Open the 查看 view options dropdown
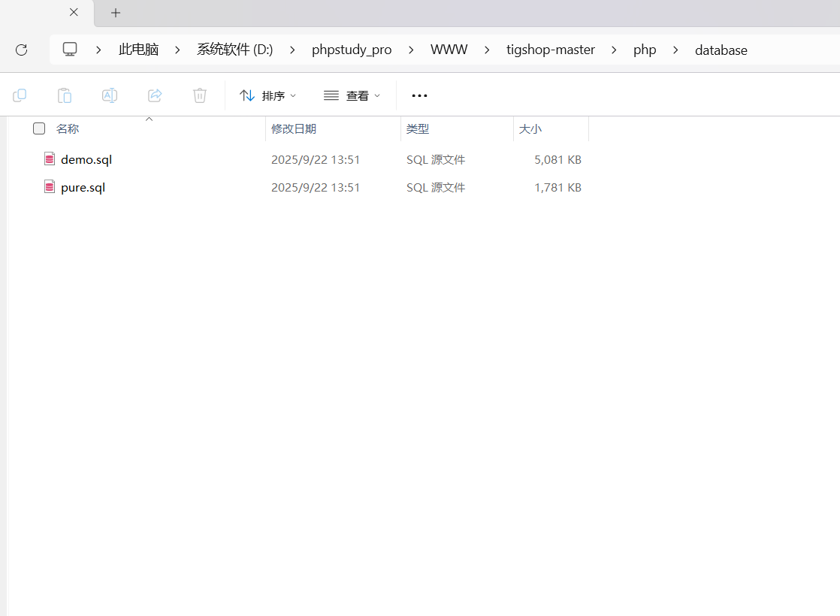840x616 pixels. pyautogui.click(x=352, y=95)
